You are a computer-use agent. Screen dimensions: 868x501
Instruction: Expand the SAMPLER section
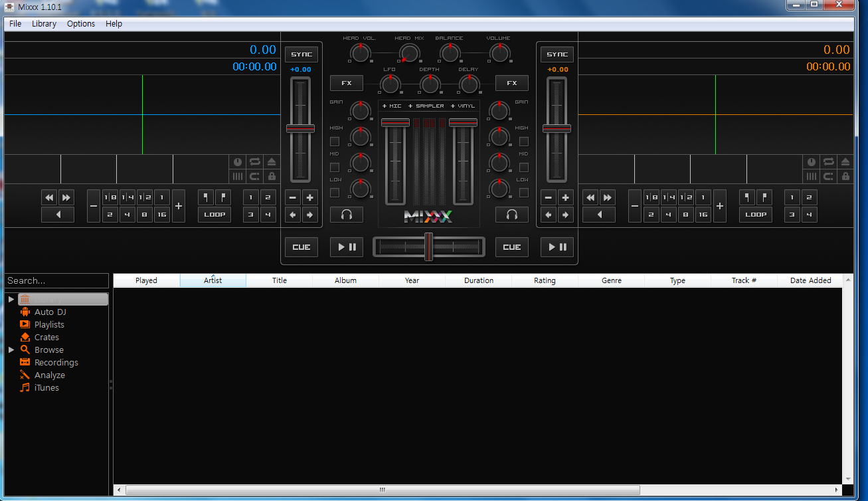(x=426, y=106)
